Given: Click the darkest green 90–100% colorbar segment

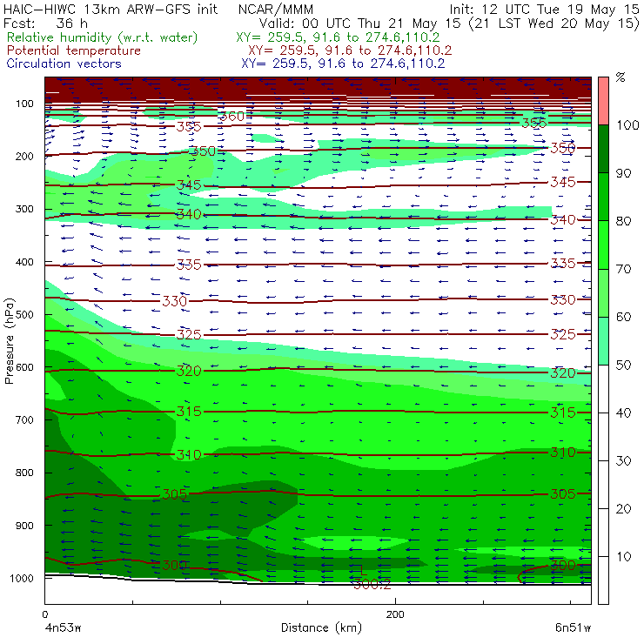Looking at the screenshot, I should click(x=603, y=149).
